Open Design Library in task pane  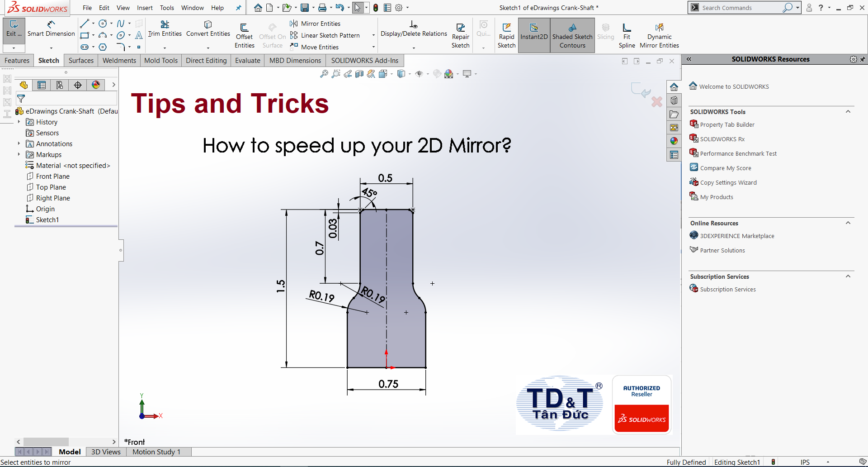674,100
